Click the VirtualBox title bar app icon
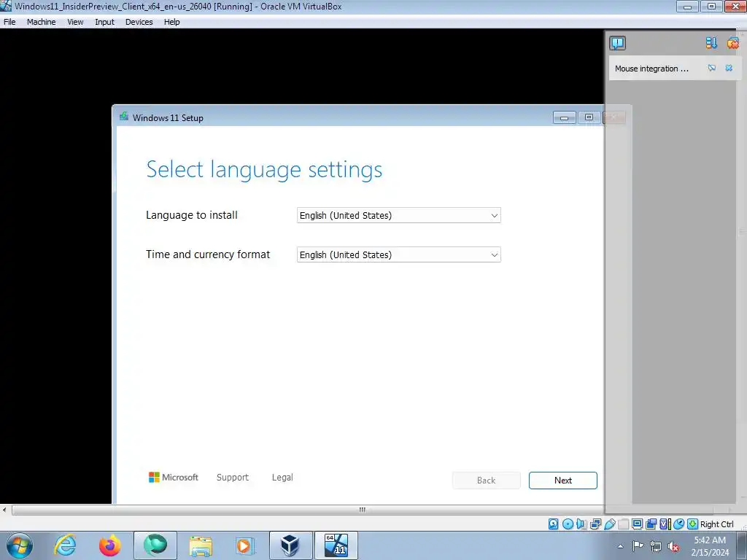Image resolution: width=747 pixels, height=560 pixels. coord(6,6)
